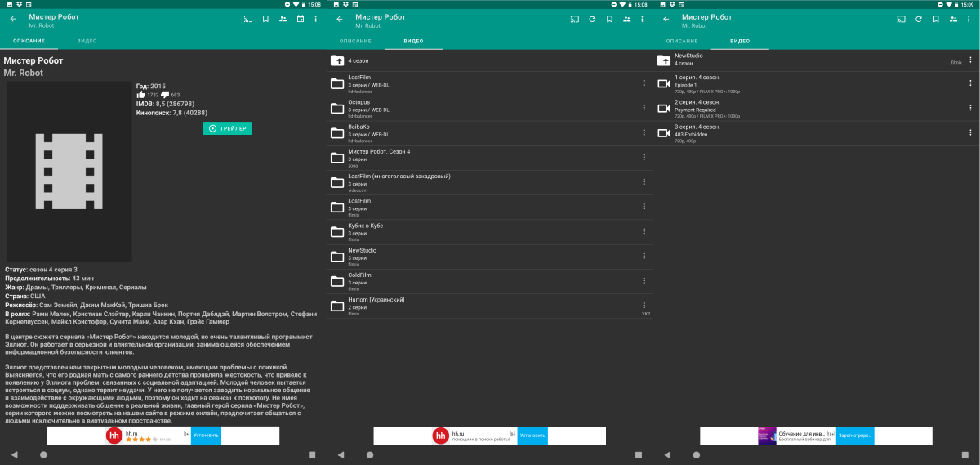
Task: Open the hh.ru ad on the description screen
Action: pyautogui.click(x=163, y=436)
